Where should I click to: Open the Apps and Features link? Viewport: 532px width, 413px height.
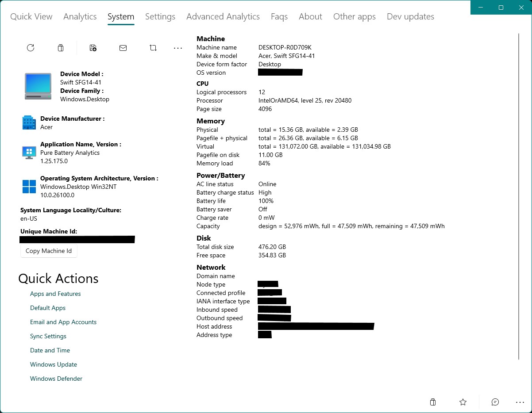[x=55, y=294]
